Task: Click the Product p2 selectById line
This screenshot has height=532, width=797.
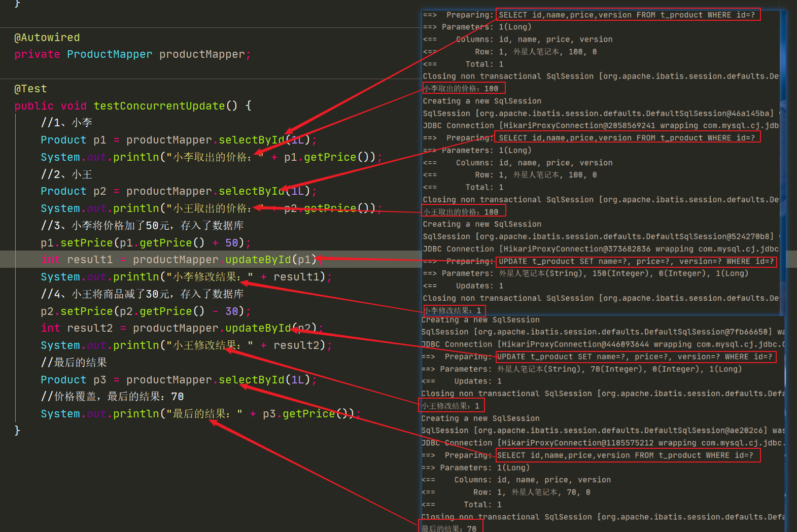Action: coord(179,191)
